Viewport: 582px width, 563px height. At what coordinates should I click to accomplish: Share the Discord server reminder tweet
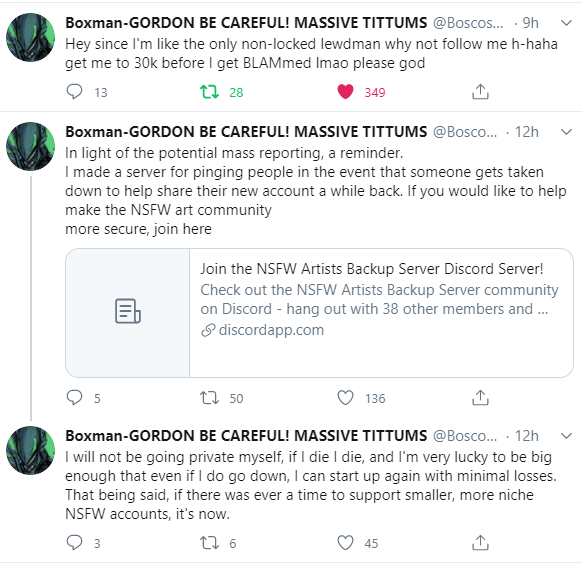(x=480, y=397)
